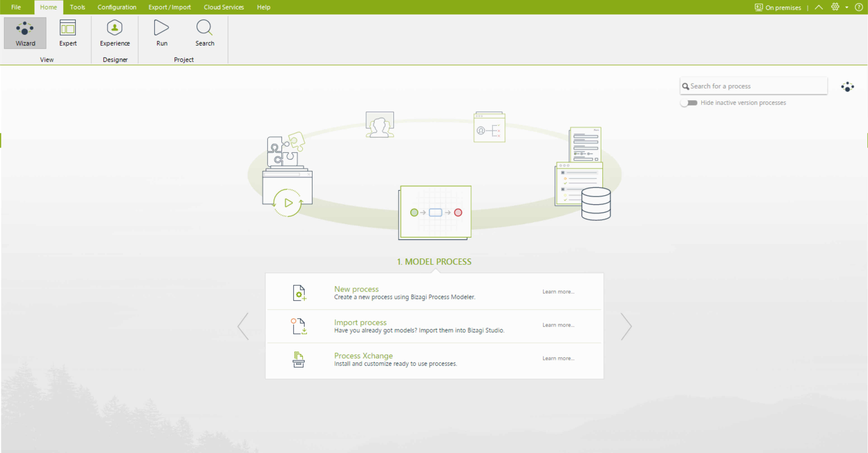
Task: Open Learn more for Process Xchange
Action: point(558,358)
